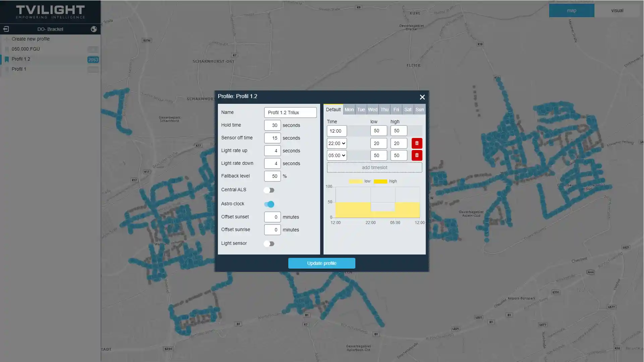644x362 pixels.
Task: Click the bookmark icon beside Profil 1.2
Action: click(x=6, y=59)
